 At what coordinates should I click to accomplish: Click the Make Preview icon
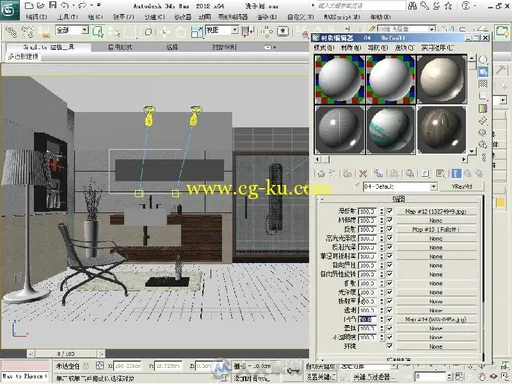point(482,121)
